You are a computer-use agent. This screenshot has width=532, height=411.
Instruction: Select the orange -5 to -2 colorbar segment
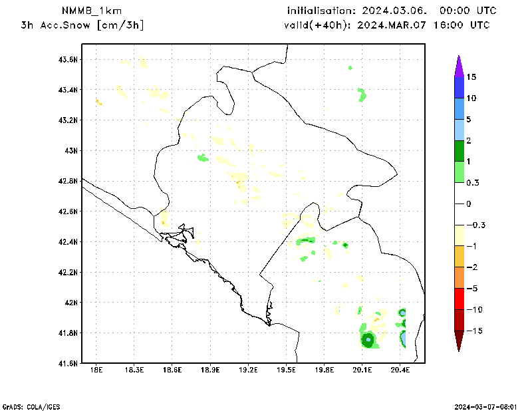click(x=459, y=277)
